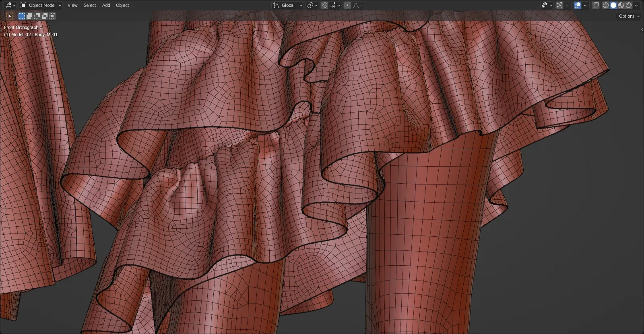Choose the Invert selection mode icon

(45, 16)
